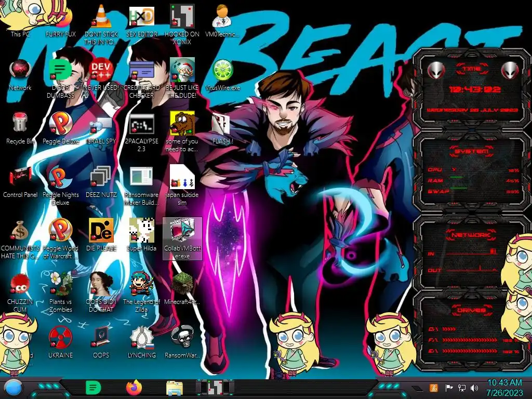Click the SWAP usage bar
Viewport: 532px width, 399px height.
[473, 191]
